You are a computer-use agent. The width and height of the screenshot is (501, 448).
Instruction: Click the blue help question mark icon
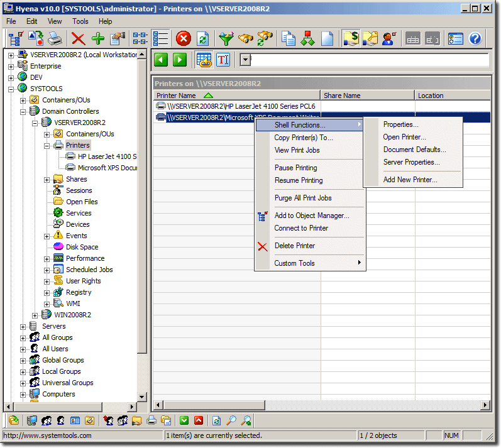[x=475, y=39]
